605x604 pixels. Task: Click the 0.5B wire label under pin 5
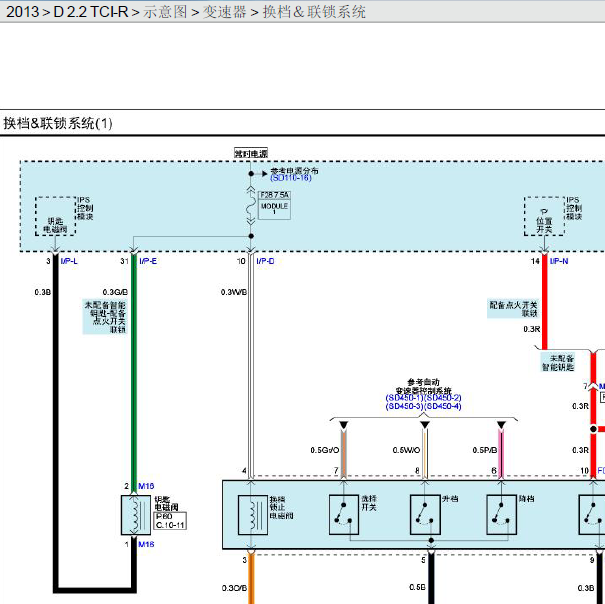[x=417, y=587]
